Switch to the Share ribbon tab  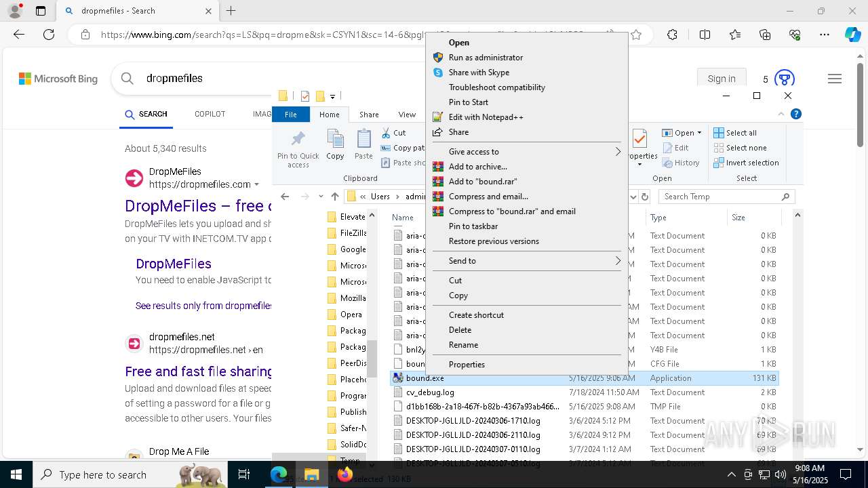coord(369,115)
